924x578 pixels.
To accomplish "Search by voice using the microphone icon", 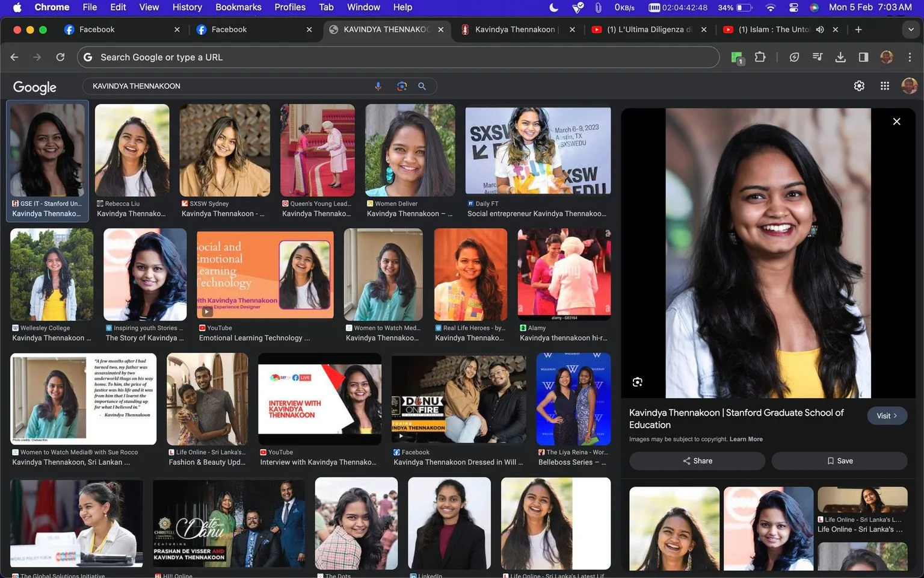I will pyautogui.click(x=378, y=86).
